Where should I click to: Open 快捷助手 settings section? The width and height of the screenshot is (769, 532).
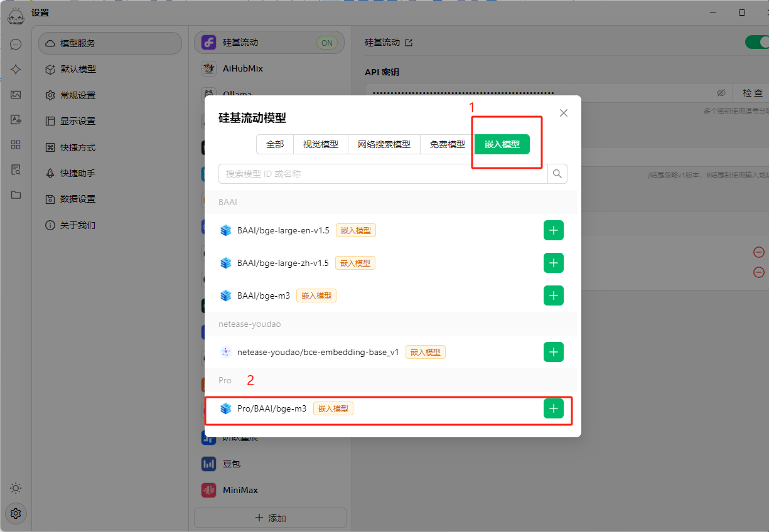coord(110,173)
